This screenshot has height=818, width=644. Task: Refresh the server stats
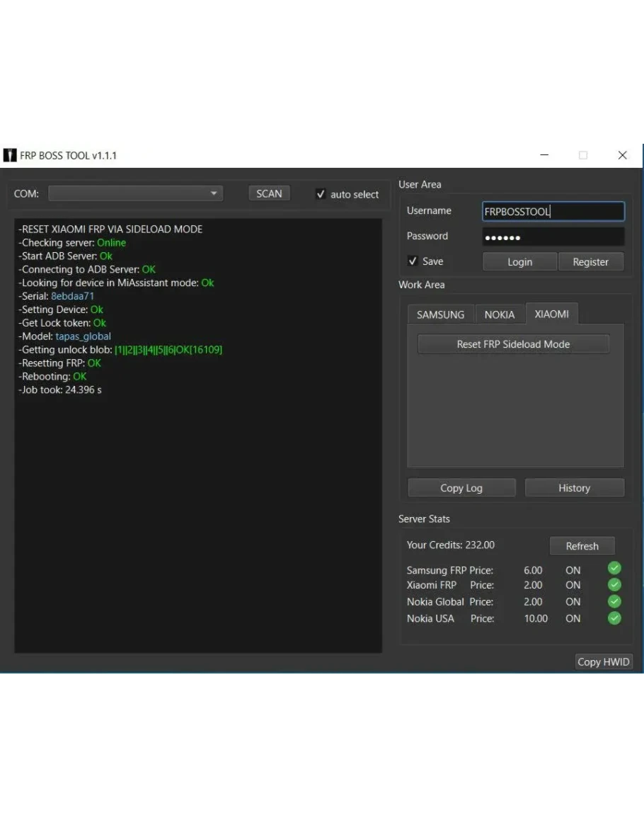click(x=582, y=546)
